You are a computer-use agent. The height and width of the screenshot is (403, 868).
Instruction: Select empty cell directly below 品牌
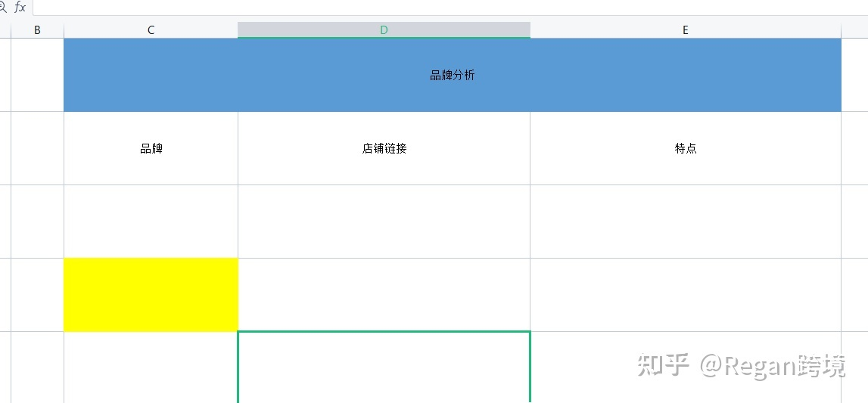pos(151,222)
